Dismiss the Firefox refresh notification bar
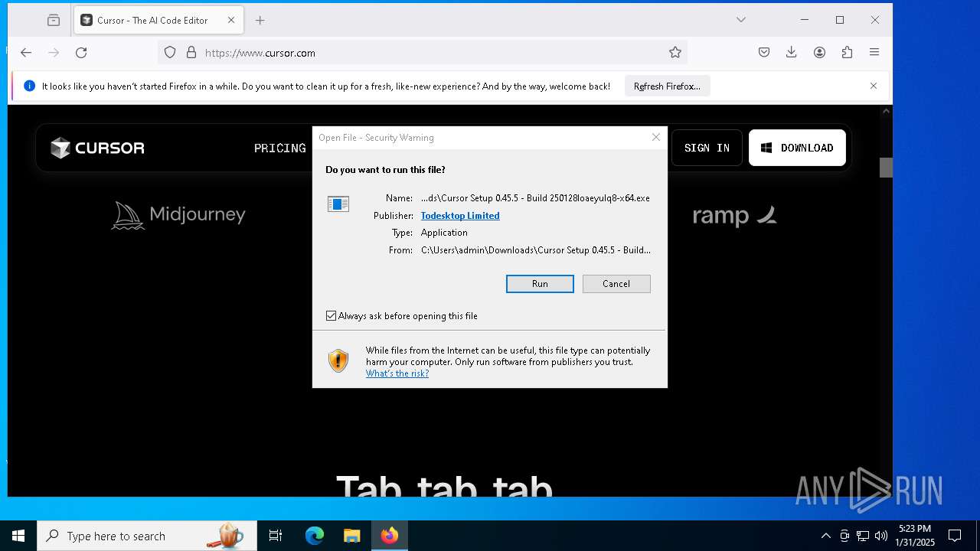 [874, 86]
